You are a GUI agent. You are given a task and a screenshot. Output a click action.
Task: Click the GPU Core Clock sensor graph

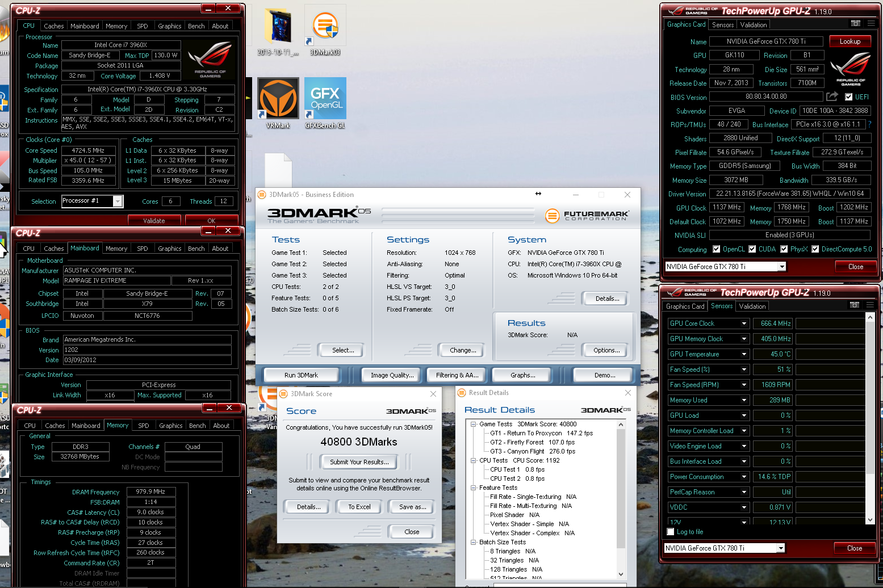tap(830, 324)
